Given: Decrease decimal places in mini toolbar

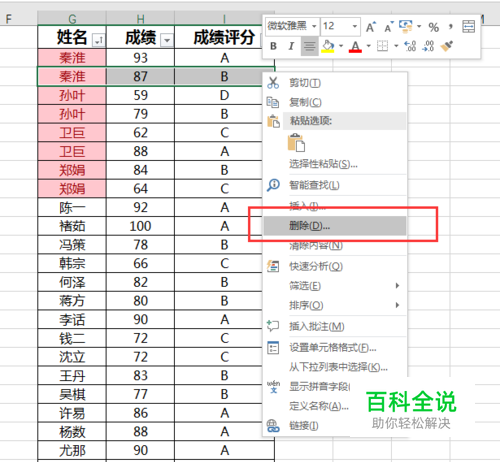Looking at the screenshot, I should click(428, 46).
